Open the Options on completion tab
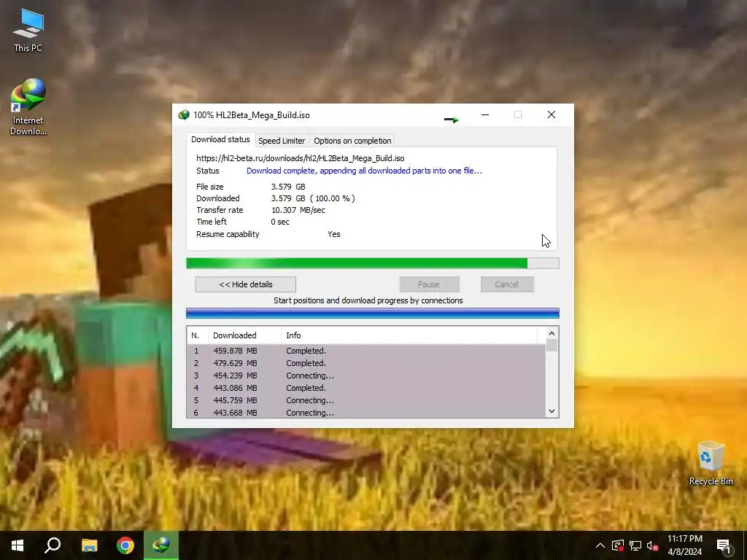This screenshot has height=560, width=747. tap(352, 141)
